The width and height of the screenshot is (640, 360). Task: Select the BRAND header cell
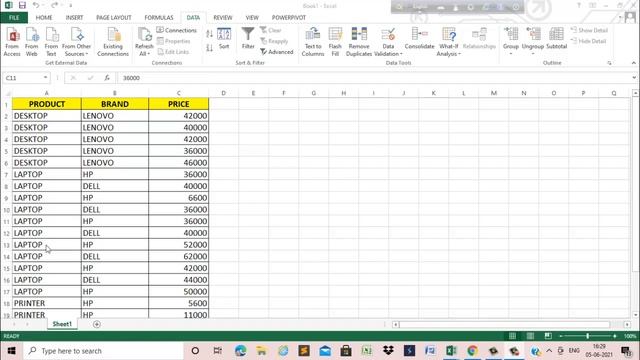pyautogui.click(x=115, y=104)
